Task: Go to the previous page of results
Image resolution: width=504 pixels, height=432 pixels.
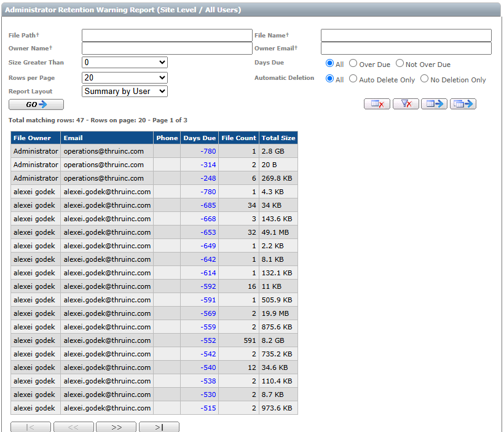Action: (x=74, y=427)
